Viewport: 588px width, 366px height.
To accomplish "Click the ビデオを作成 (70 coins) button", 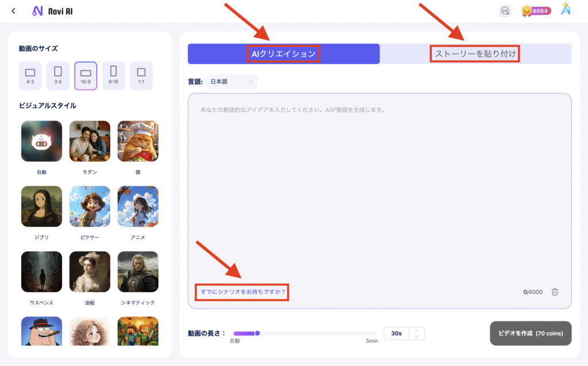I will (x=530, y=333).
